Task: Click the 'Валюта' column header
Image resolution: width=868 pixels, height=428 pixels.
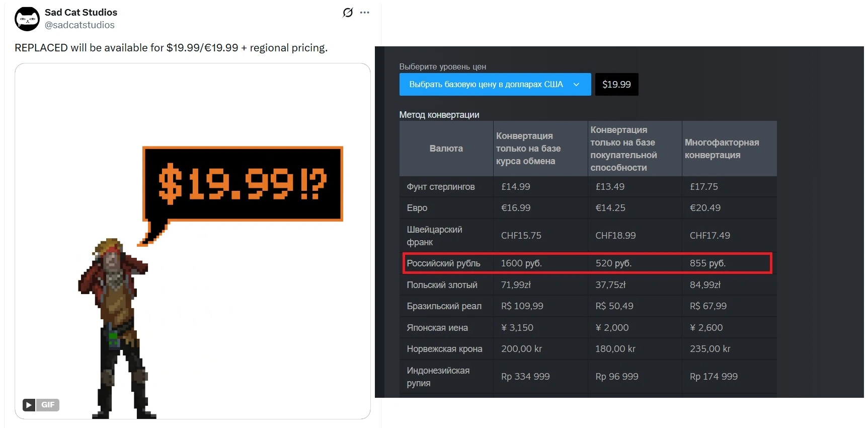Action: [x=446, y=149]
